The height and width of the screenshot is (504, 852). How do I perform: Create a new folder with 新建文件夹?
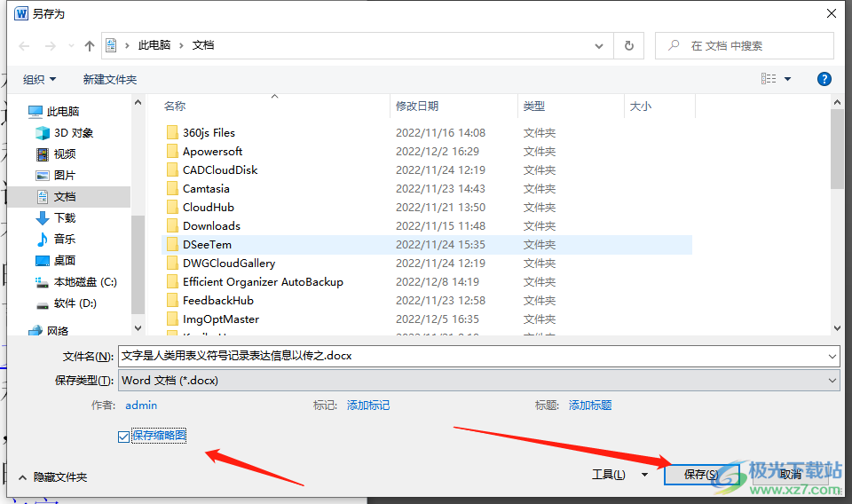tap(110, 79)
